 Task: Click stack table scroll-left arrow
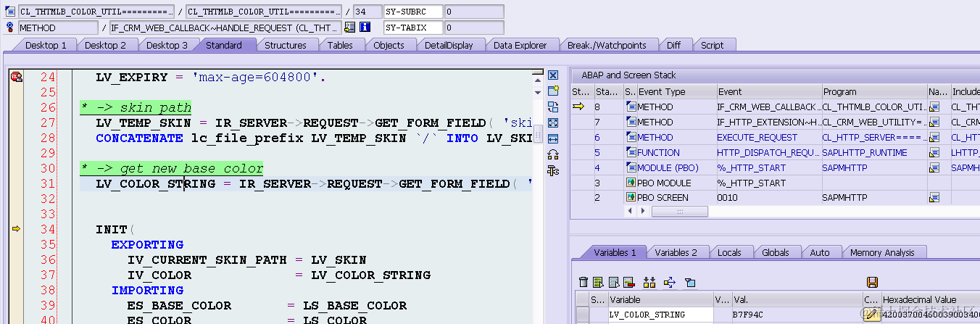[630, 211]
